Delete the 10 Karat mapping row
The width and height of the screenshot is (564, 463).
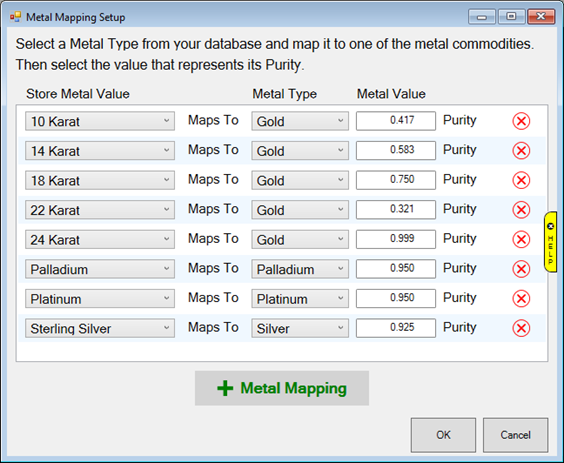521,121
